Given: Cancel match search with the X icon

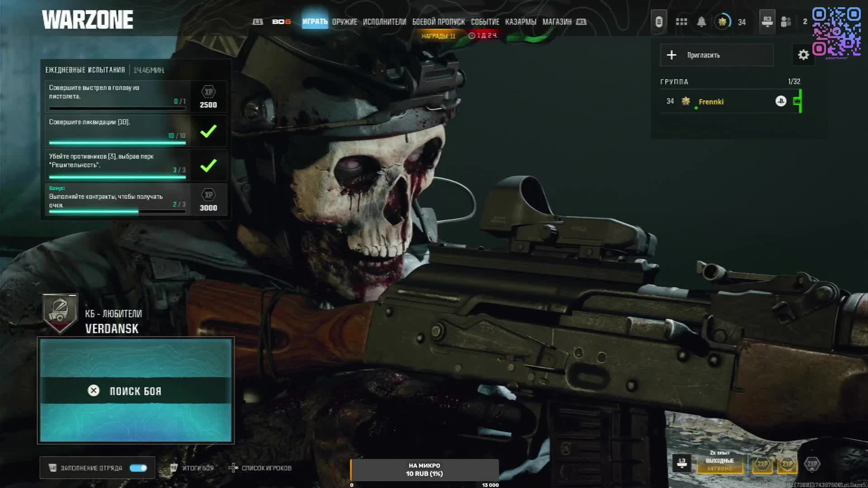Looking at the screenshot, I should coord(94,391).
